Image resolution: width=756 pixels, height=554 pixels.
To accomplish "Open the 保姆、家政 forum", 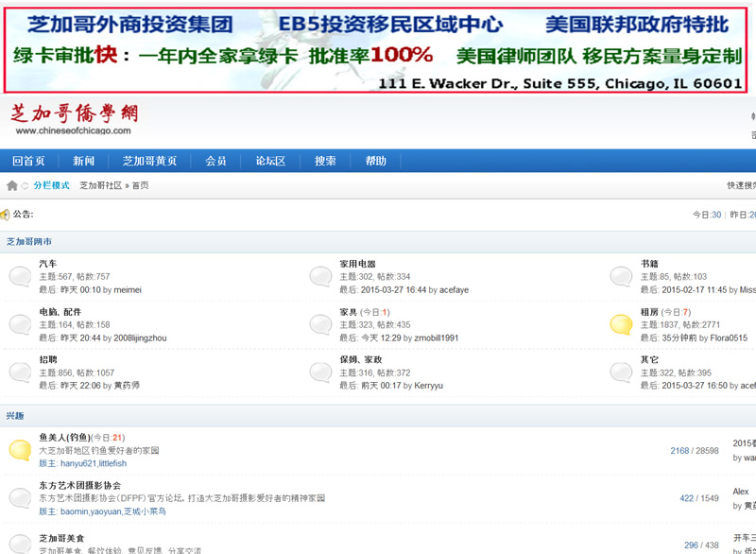I will click(360, 360).
